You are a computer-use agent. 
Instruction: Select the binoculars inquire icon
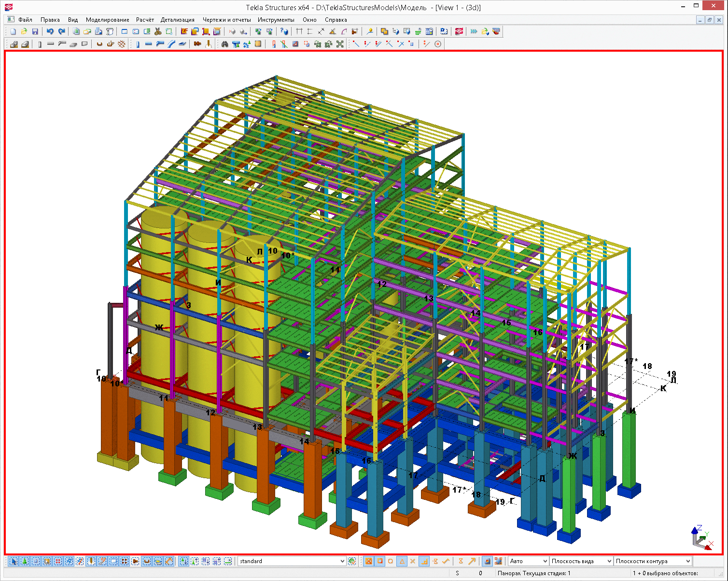click(x=224, y=44)
